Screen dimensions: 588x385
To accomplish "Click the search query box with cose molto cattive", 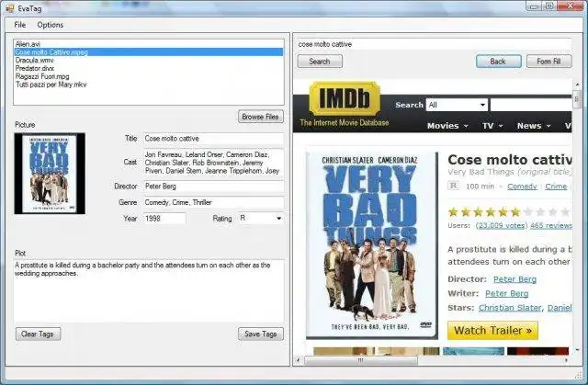I will [435, 44].
